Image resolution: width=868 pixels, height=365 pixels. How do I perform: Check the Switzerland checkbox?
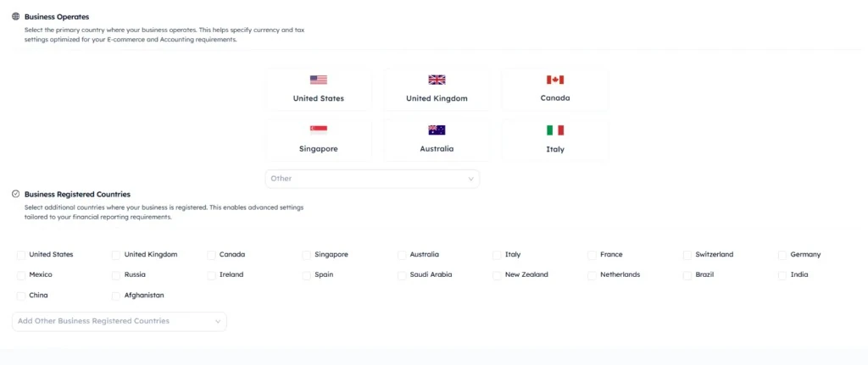(x=687, y=255)
